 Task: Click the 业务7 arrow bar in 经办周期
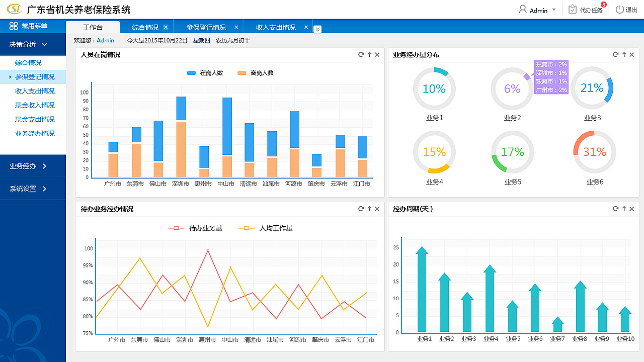[557, 324]
